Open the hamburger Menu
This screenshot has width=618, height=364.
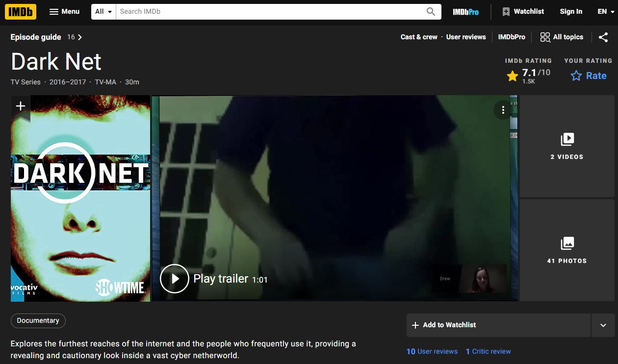(64, 11)
